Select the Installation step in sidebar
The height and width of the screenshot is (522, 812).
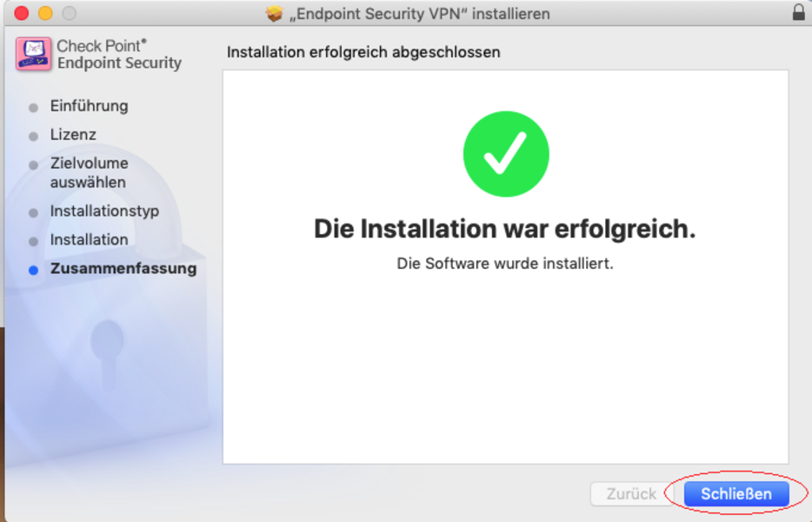(x=89, y=239)
